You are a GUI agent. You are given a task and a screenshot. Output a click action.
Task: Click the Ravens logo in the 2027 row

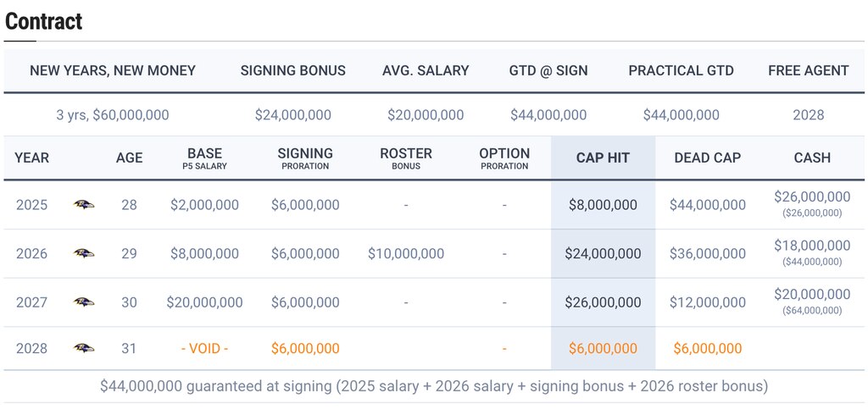pyautogui.click(x=84, y=302)
